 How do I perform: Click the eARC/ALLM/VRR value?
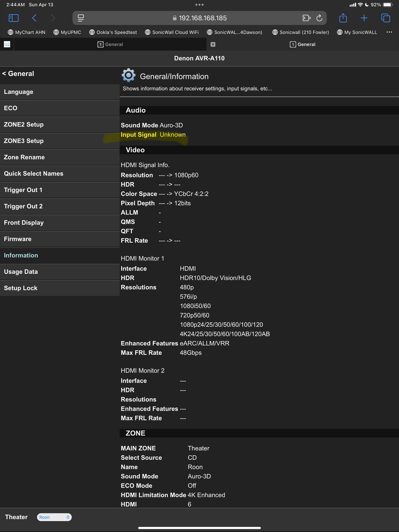pos(204,343)
